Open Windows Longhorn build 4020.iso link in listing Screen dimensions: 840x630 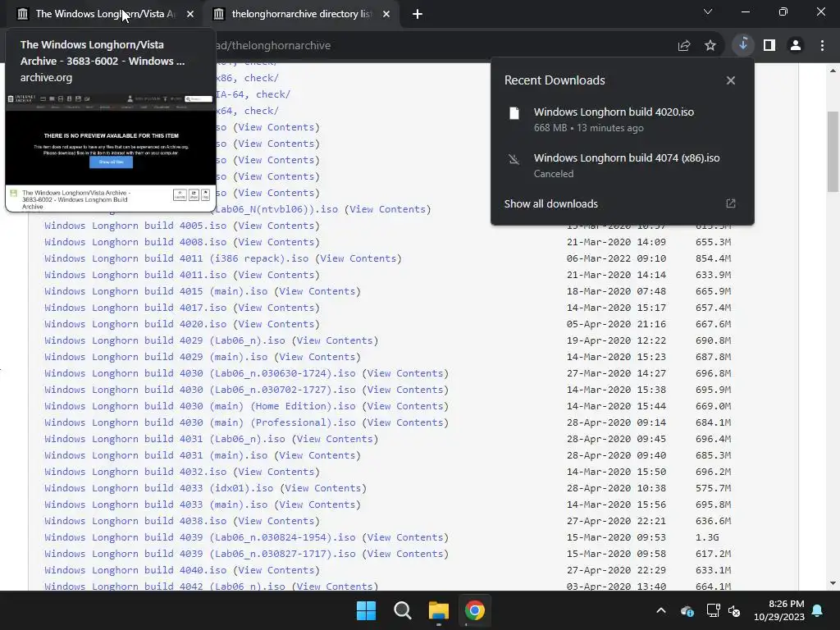135,324
